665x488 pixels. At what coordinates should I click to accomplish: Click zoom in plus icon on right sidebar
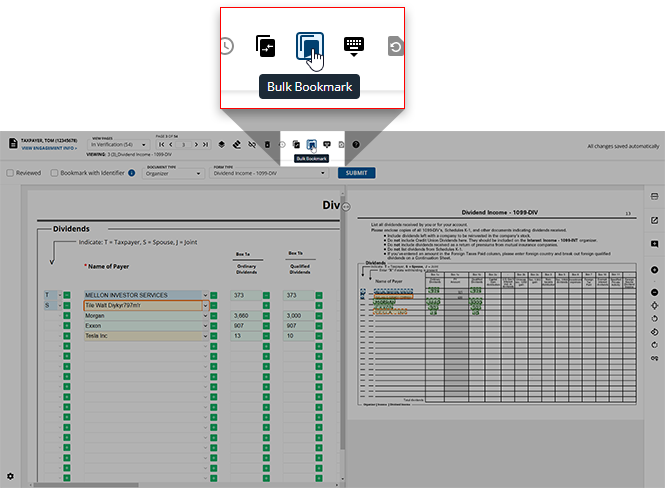(x=654, y=270)
